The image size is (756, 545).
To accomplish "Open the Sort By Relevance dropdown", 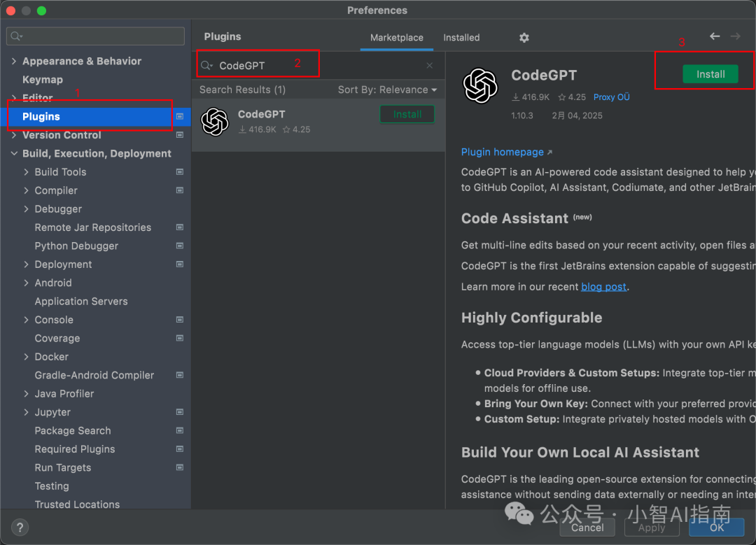I will point(387,90).
